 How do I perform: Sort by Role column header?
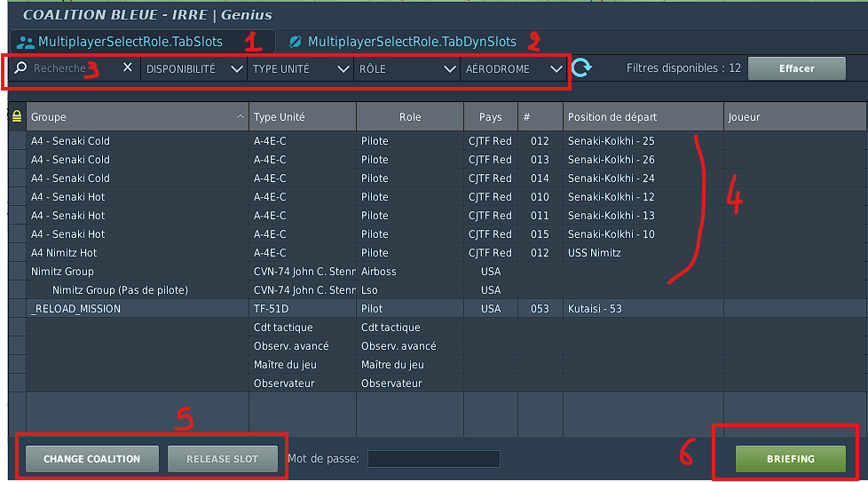[410, 117]
